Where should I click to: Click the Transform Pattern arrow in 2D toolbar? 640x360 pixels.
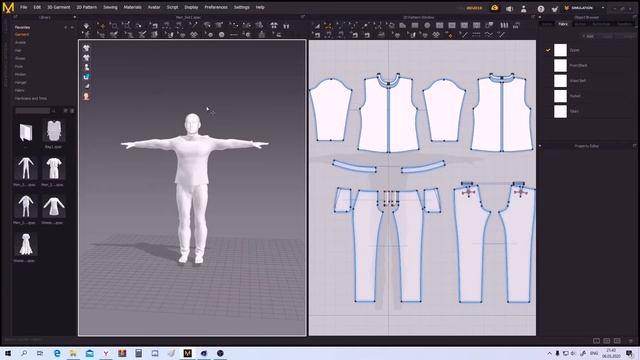[x=317, y=26]
